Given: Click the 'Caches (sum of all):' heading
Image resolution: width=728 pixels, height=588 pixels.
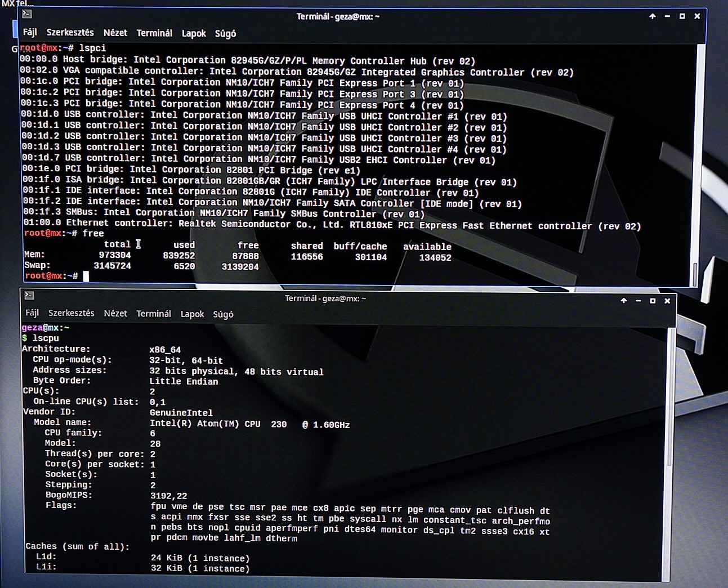Looking at the screenshot, I should pos(78,546).
